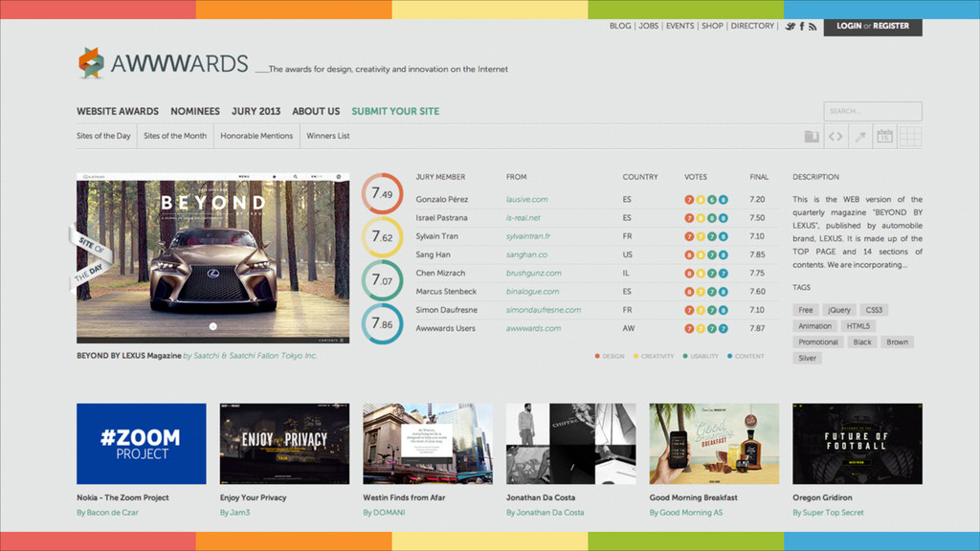Switch to Winners List tab
Screen dimensions: 980x551
coord(328,136)
